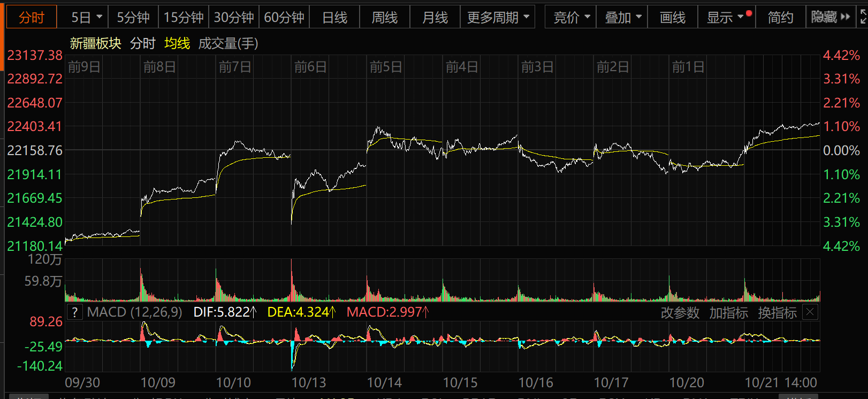Select the 分时 intraday tab
868x399 pixels.
pos(32,18)
